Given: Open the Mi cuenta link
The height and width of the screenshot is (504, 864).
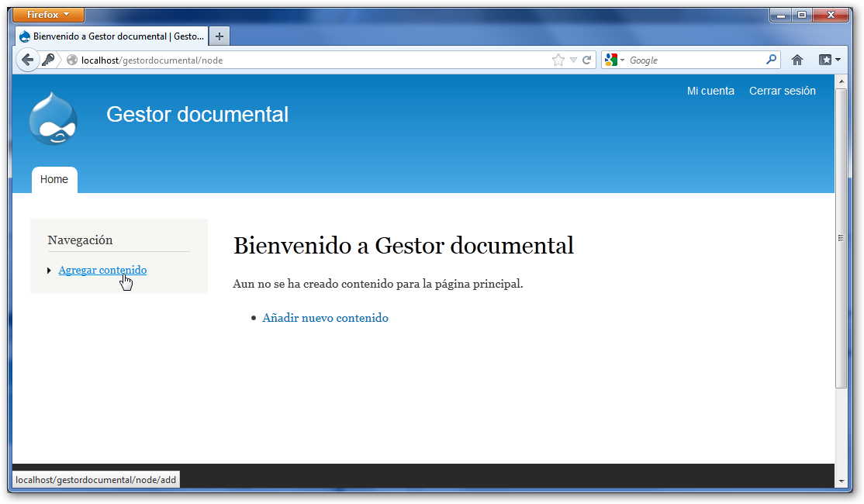Looking at the screenshot, I should point(710,91).
